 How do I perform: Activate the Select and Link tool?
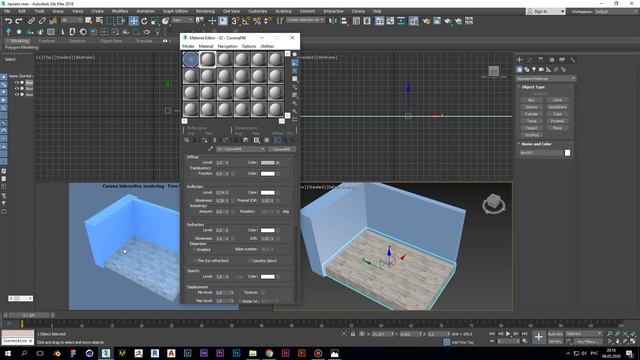click(31, 21)
